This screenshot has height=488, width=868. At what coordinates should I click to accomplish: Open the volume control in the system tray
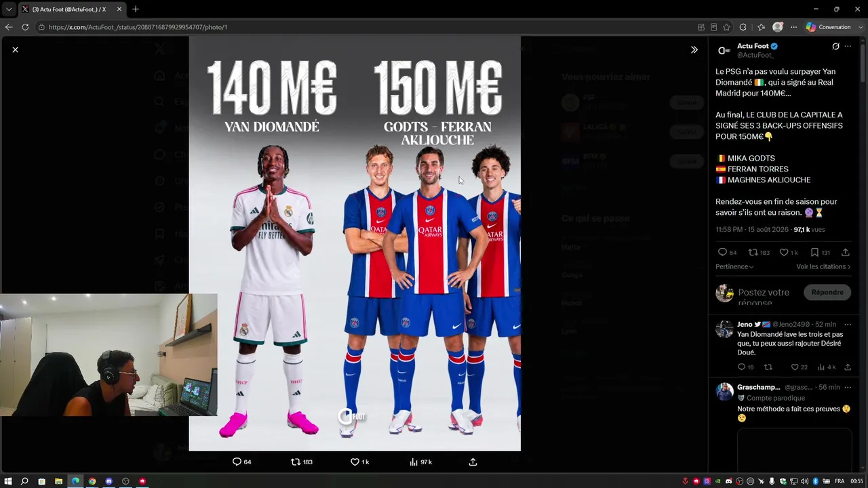pyautogui.click(x=805, y=481)
